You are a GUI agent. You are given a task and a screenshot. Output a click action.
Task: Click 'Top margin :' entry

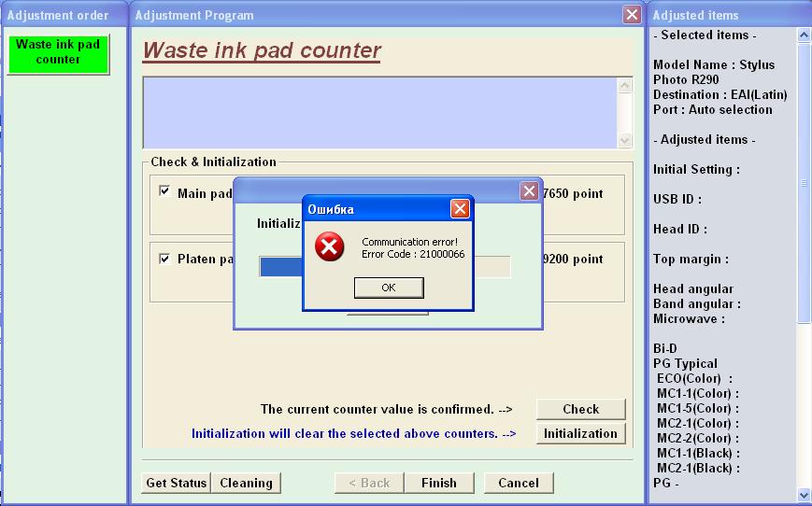(691, 260)
